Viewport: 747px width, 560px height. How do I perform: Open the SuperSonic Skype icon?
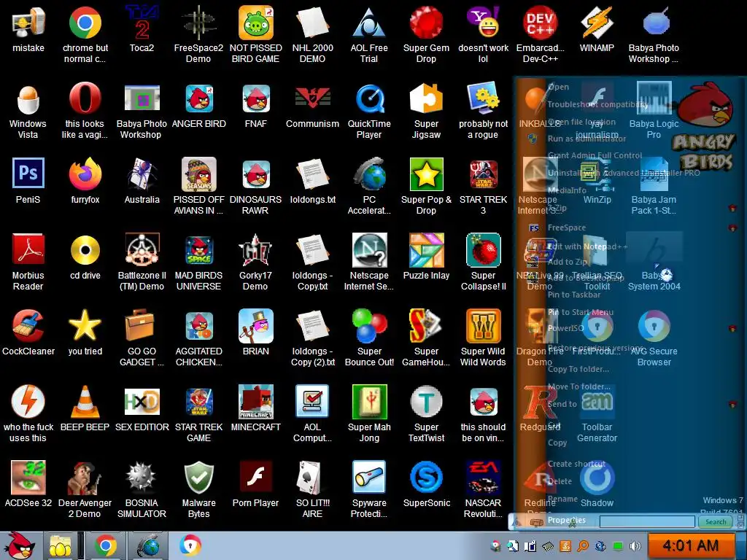426,477
